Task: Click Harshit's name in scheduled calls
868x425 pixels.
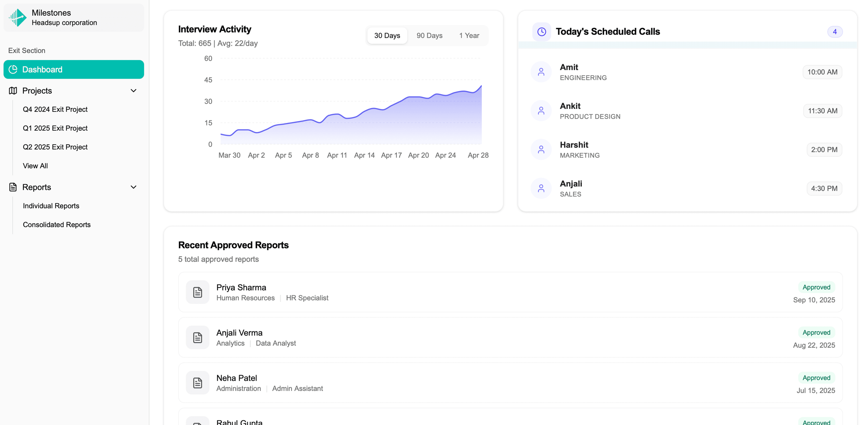Action: tap(574, 145)
